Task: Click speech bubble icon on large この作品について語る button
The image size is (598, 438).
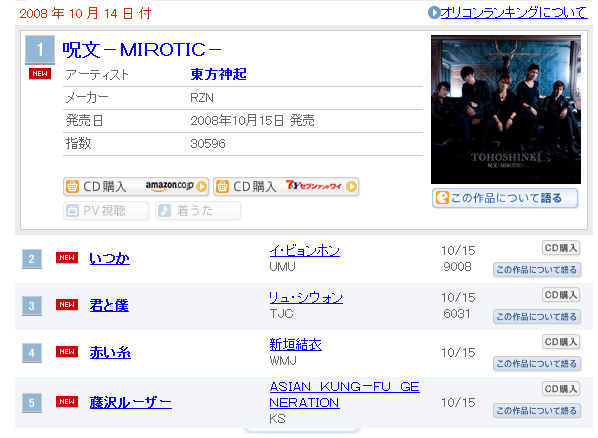Action: pos(442,198)
